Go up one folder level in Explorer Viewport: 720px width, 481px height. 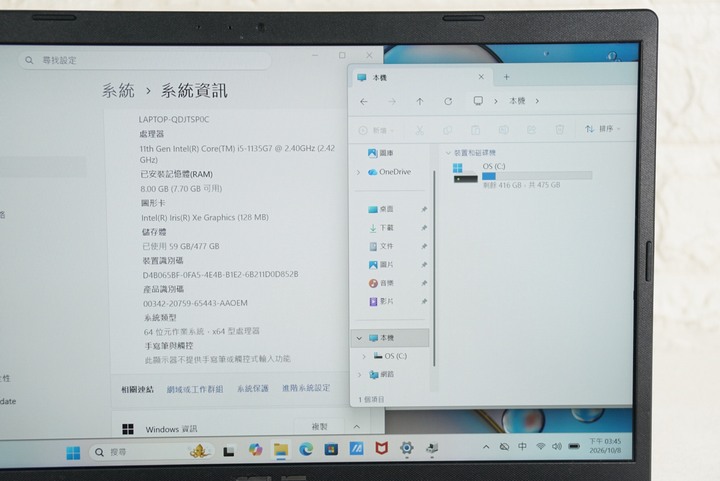coord(420,101)
